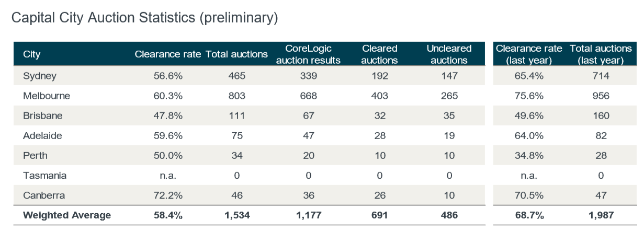Click the Melbourne row label

click(x=47, y=96)
